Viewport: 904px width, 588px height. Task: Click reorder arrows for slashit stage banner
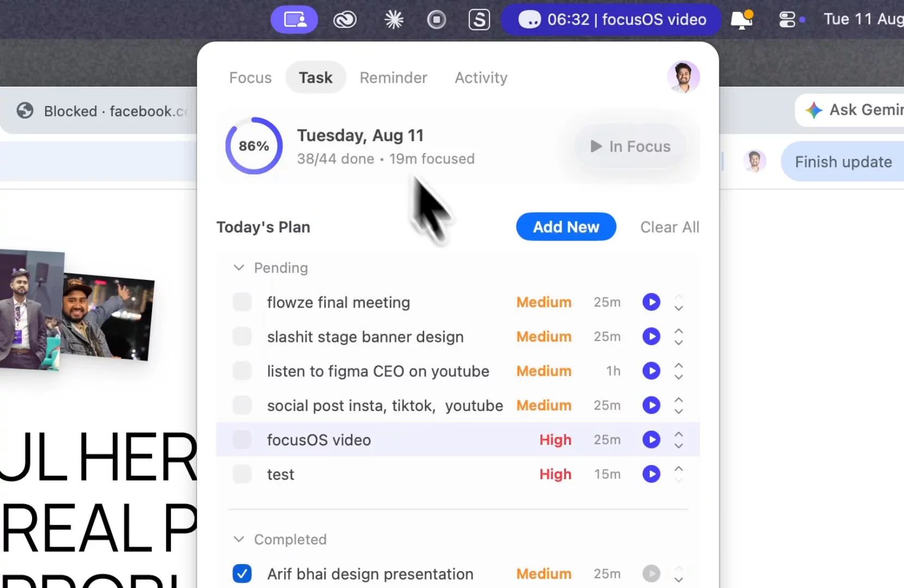pos(679,336)
